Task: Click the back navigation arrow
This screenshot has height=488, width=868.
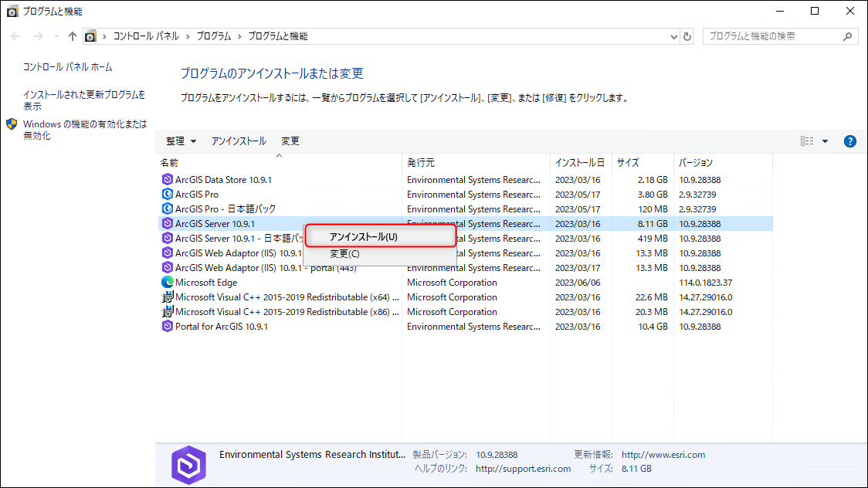Action: click(15, 36)
